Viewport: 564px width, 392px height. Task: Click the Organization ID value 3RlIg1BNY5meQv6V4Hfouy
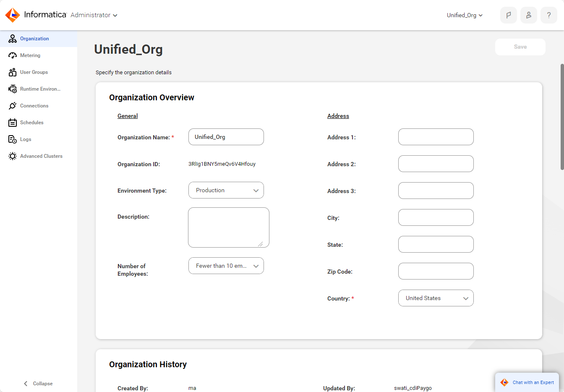pos(222,164)
